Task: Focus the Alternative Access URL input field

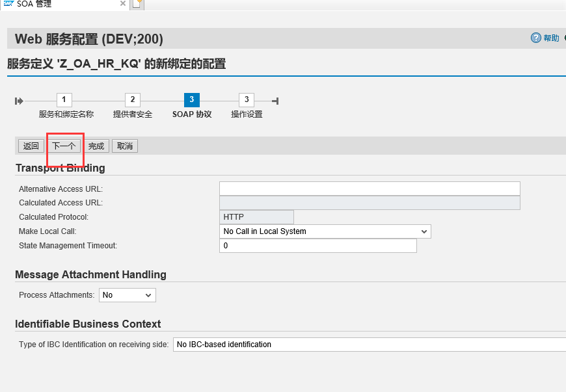Action: pyautogui.click(x=370, y=189)
